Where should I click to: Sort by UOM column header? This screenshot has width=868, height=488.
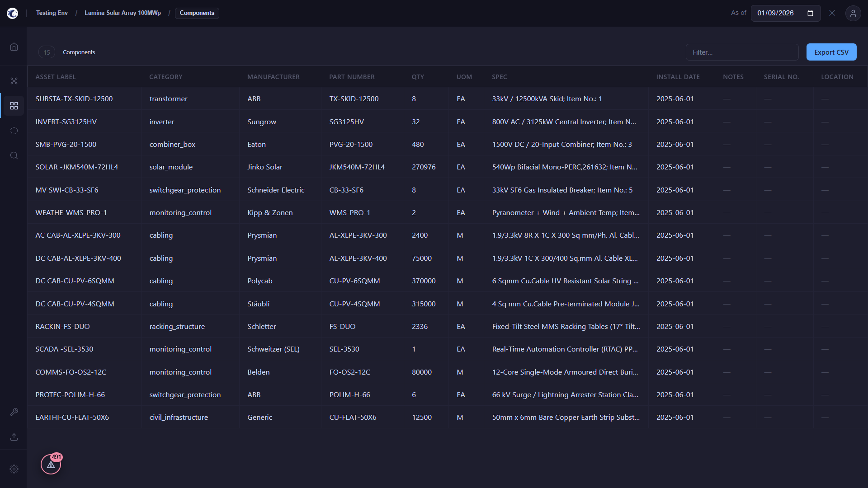point(464,77)
